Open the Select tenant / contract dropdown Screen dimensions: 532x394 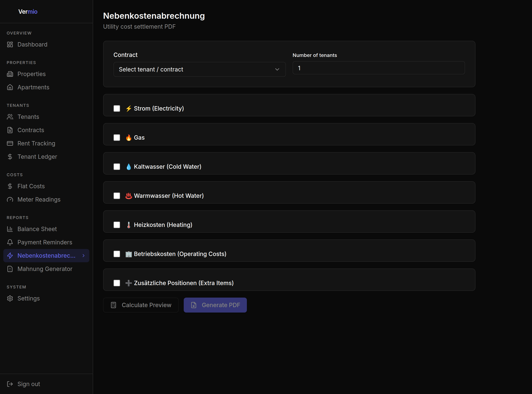coord(199,69)
